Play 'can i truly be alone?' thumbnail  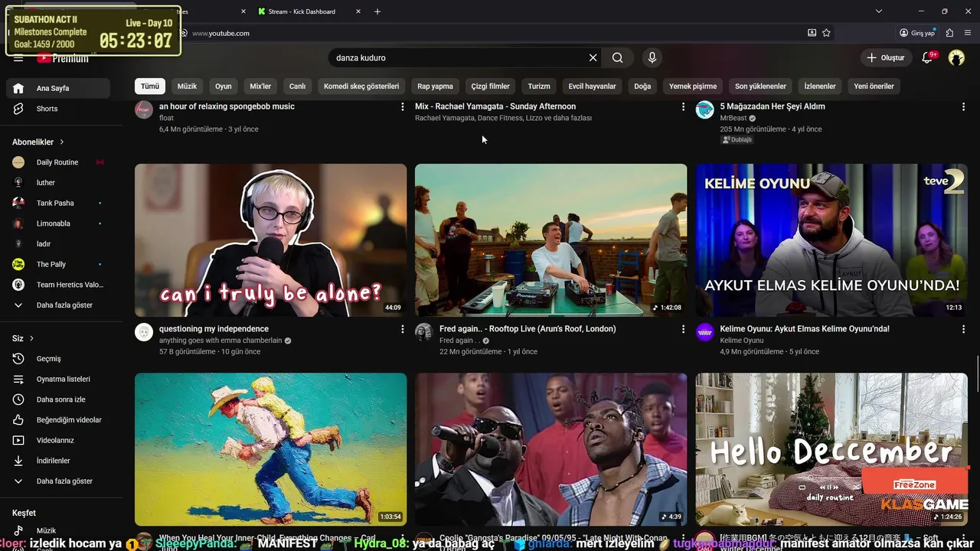[x=271, y=240]
